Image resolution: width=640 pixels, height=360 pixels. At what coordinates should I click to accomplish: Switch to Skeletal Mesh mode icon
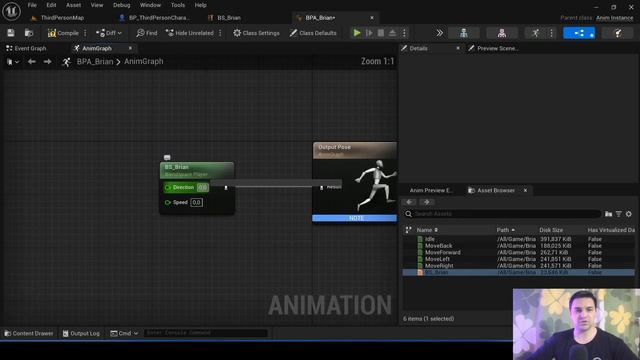coord(502,33)
